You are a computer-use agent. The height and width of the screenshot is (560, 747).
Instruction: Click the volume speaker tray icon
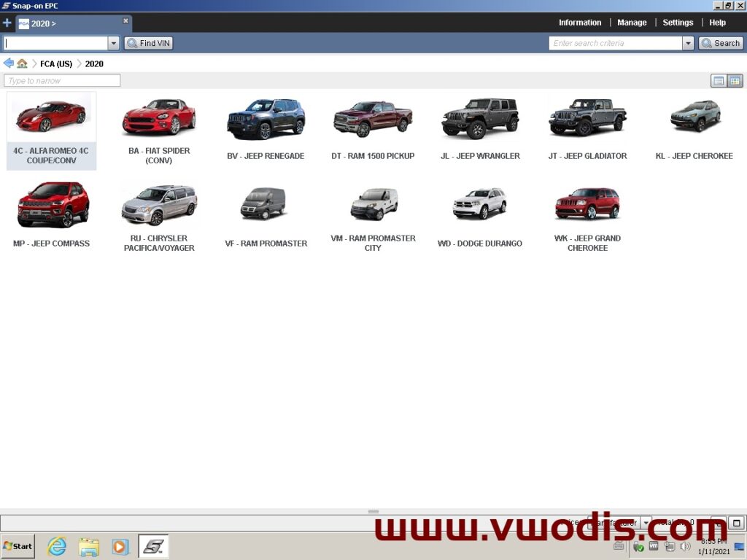pyautogui.click(x=685, y=547)
